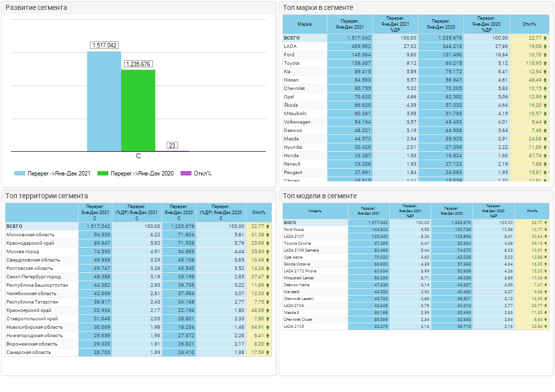The width and height of the screenshot is (555, 392).
Task: Click the green legend swatch for Янв-Дек 2020
Action: click(103, 174)
